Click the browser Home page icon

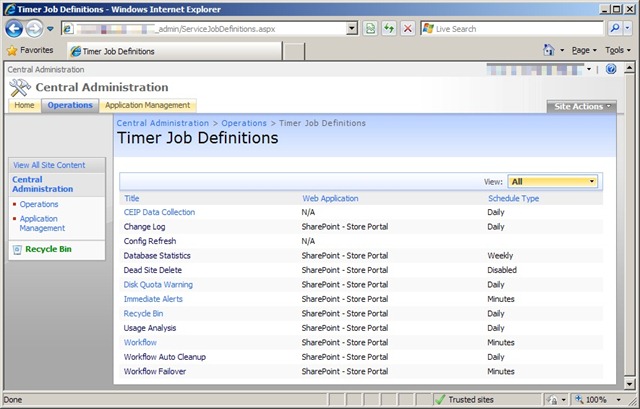(549, 50)
